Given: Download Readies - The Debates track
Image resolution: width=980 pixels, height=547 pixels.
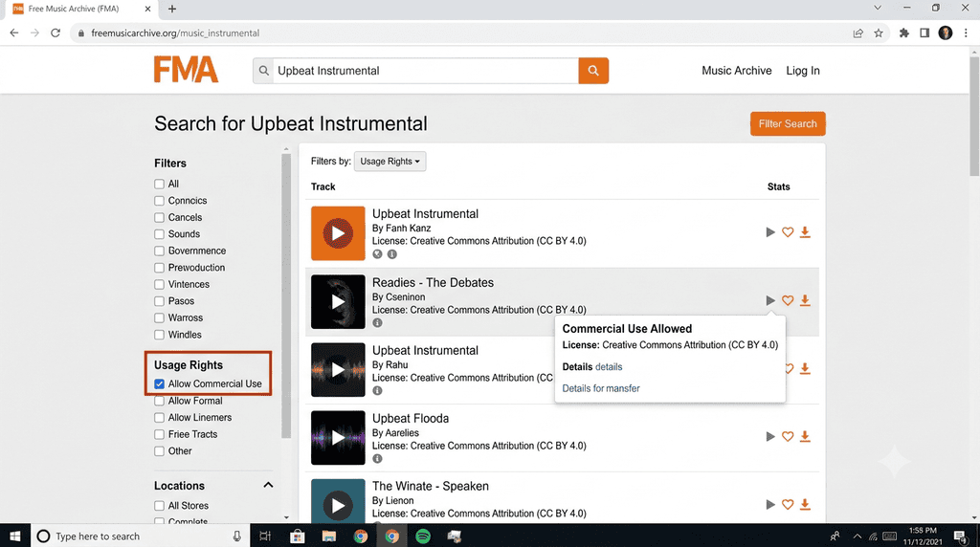Looking at the screenshot, I should [805, 300].
